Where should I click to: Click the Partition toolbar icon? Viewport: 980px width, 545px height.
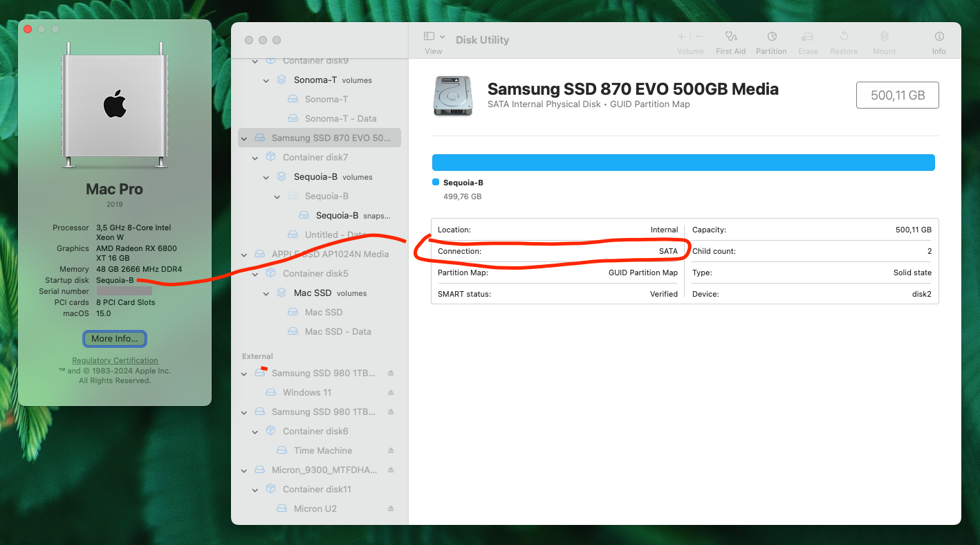click(x=772, y=37)
